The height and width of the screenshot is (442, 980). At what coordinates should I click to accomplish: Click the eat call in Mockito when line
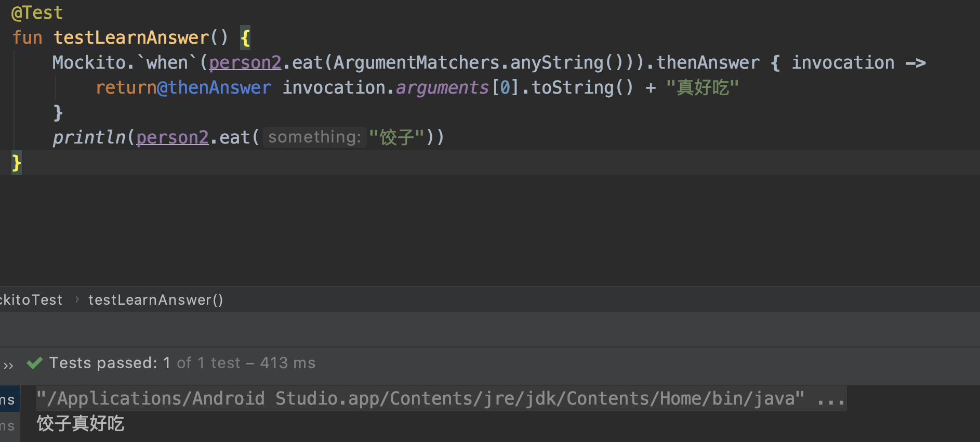pyautogui.click(x=307, y=62)
